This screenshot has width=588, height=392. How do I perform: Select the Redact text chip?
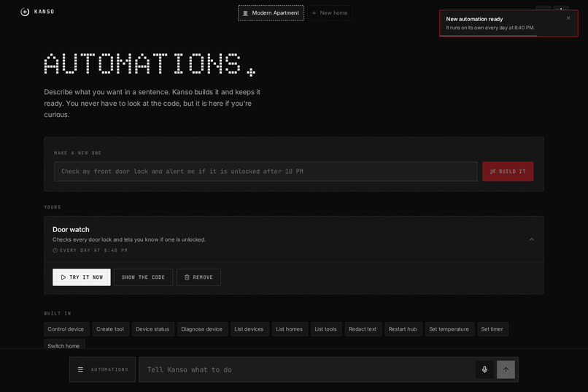[x=363, y=329]
